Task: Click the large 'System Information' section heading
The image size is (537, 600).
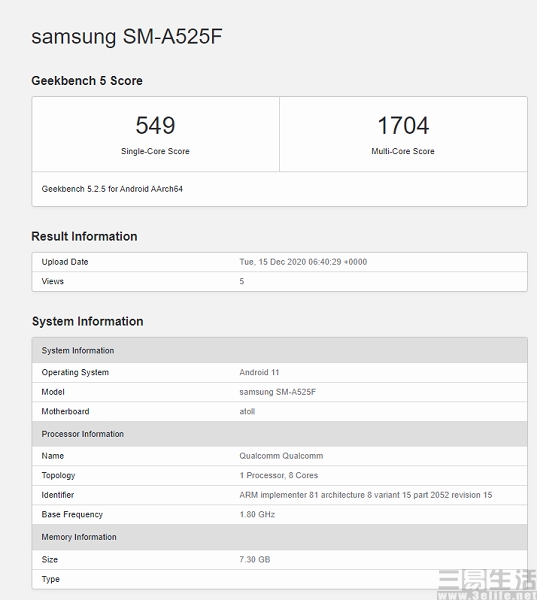Action: 88,321
